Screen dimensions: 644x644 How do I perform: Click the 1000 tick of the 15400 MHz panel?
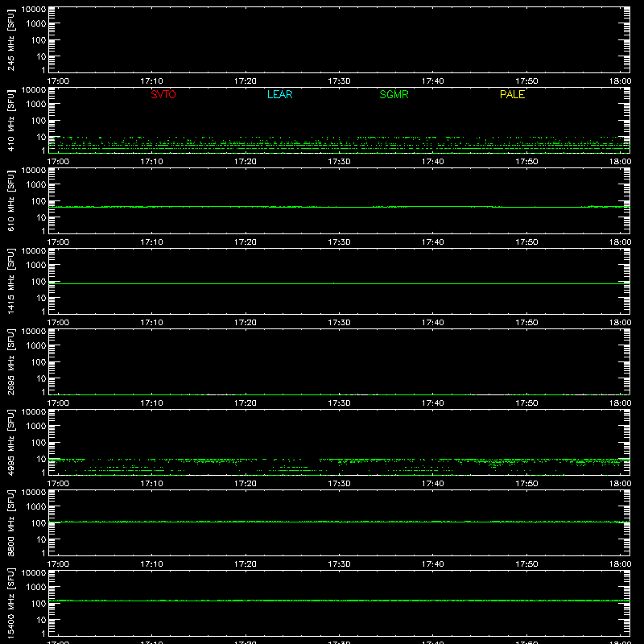(x=36, y=588)
